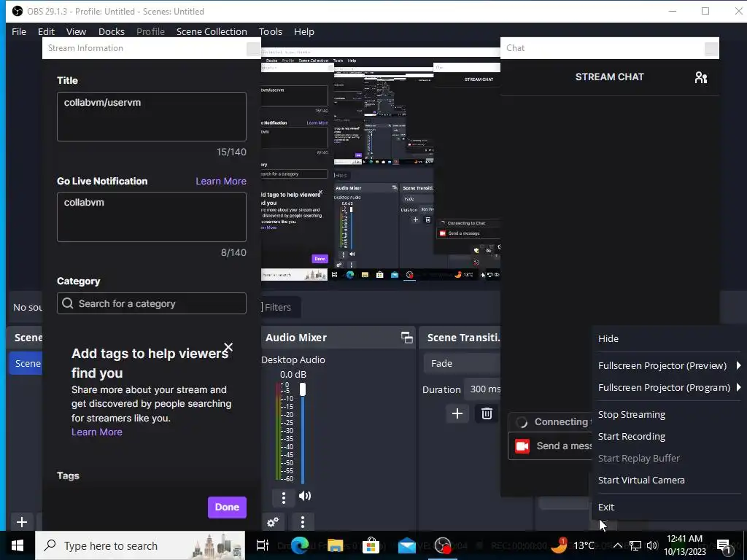
Task: Click the Search for a category field
Action: coord(152,303)
